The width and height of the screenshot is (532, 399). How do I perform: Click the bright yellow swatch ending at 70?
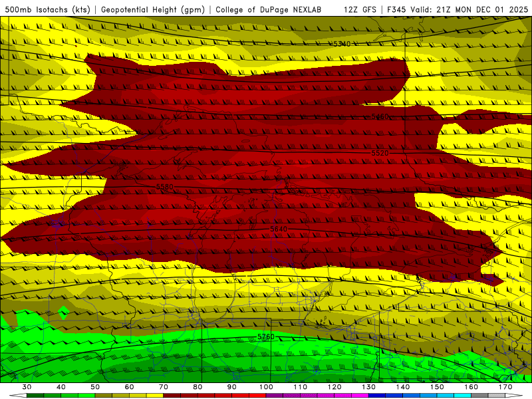click(155, 395)
